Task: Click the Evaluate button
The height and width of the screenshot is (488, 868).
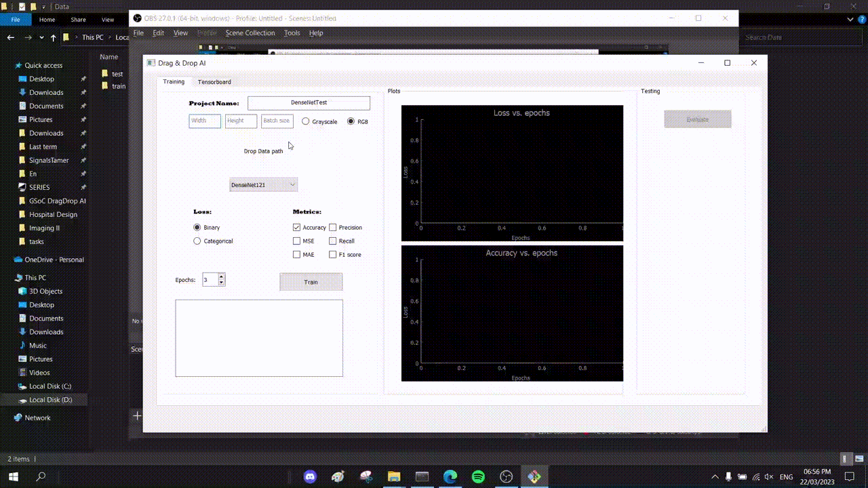Action: [x=698, y=119]
